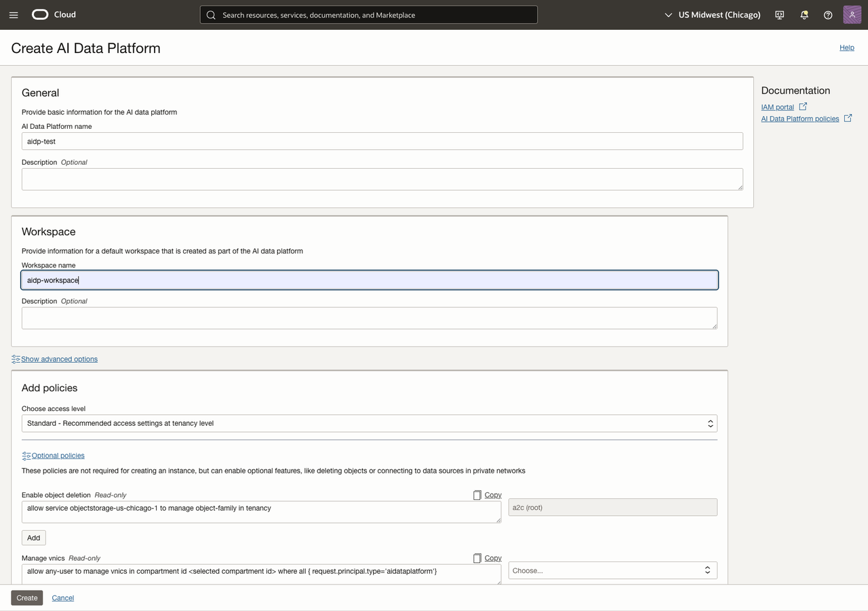Open the hamburger navigation menu
This screenshot has width=868, height=611.
(14, 15)
